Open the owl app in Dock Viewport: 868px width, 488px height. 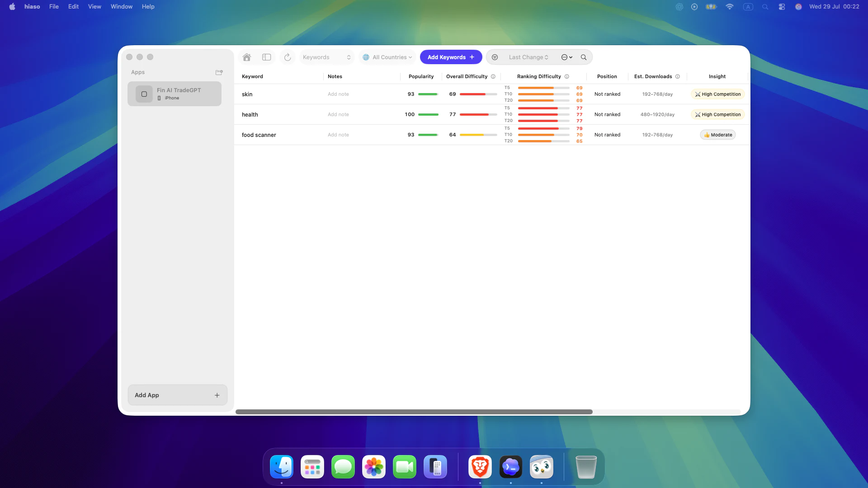pos(542,467)
